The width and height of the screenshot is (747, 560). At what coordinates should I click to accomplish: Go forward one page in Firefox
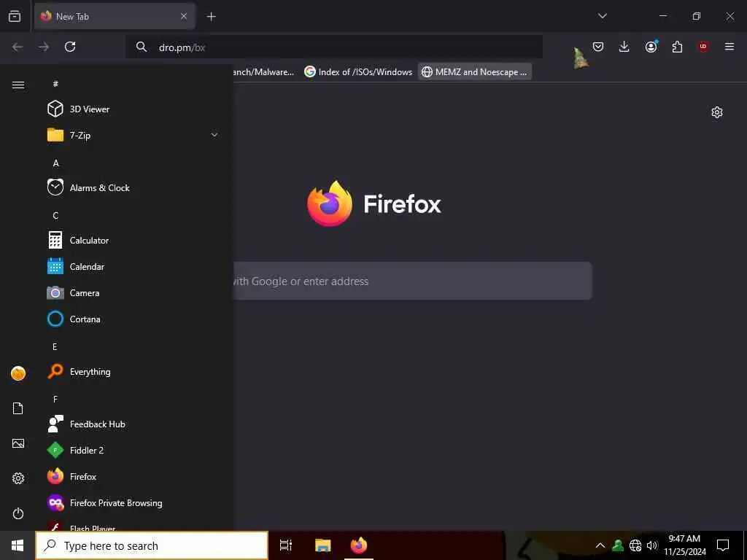click(44, 47)
